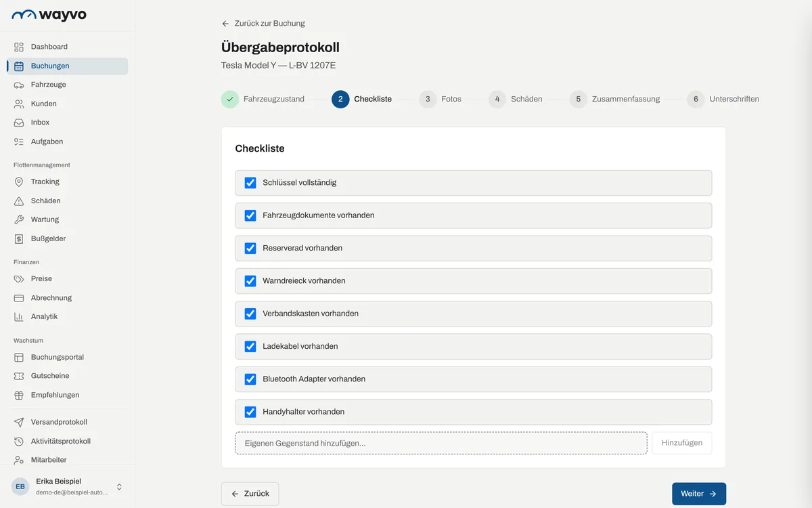This screenshot has width=812, height=508.
Task: Click the Preise tag icon
Action: click(19, 278)
